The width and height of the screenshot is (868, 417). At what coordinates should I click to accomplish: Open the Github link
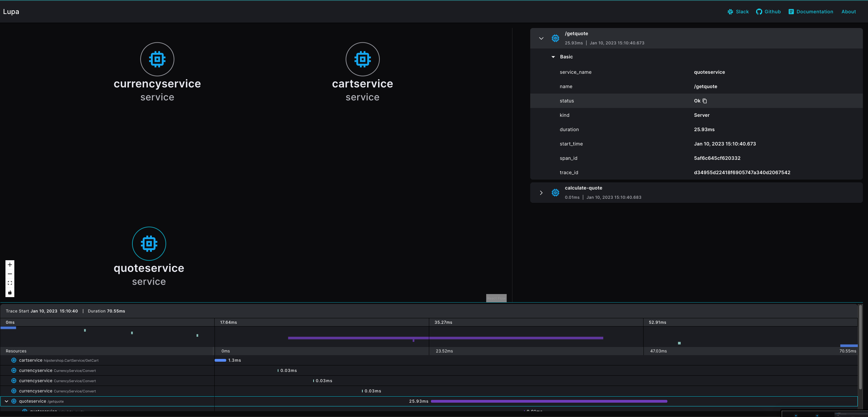(x=768, y=12)
